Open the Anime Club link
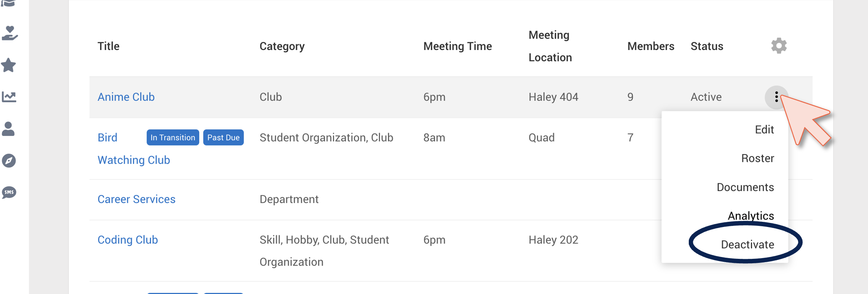Image resolution: width=868 pixels, height=294 pixels. point(126,97)
